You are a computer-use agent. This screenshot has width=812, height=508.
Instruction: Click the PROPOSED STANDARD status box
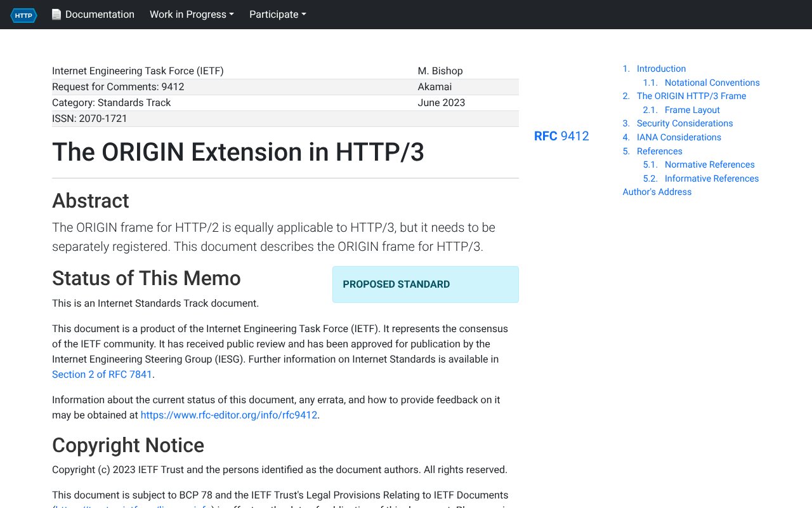425,284
